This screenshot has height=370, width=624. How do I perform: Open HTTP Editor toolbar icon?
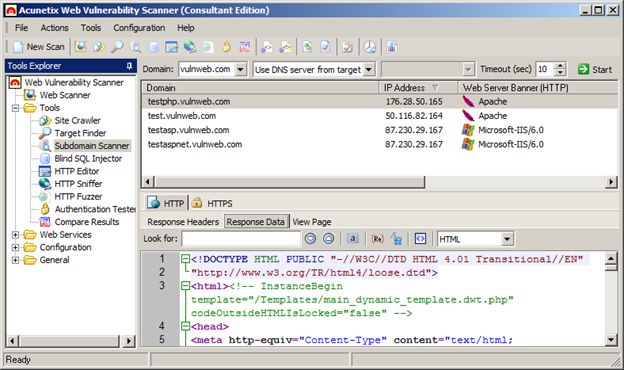coord(172,47)
